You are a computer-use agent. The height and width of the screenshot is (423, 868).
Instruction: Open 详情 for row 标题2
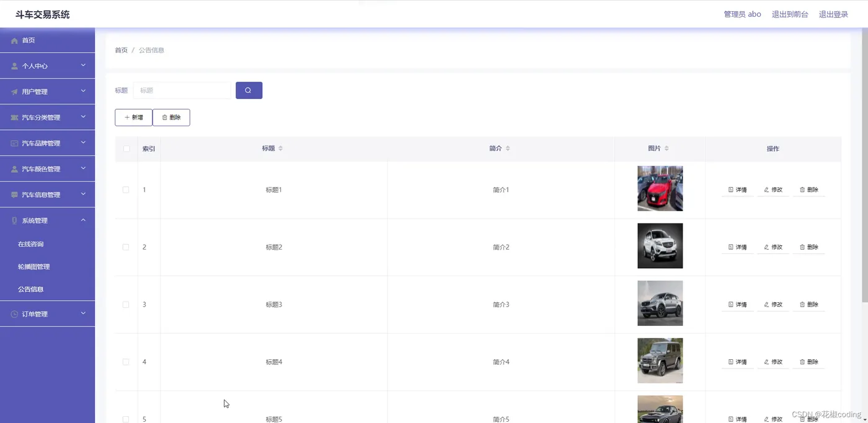738,247
